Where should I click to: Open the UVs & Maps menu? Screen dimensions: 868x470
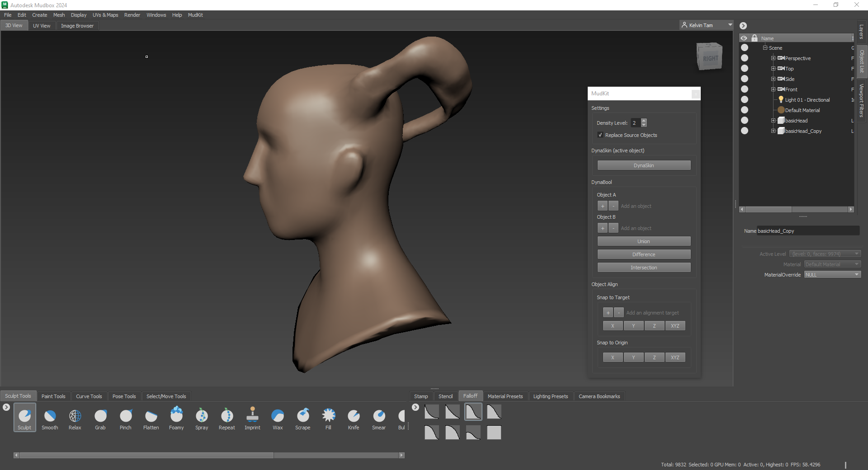(105, 15)
